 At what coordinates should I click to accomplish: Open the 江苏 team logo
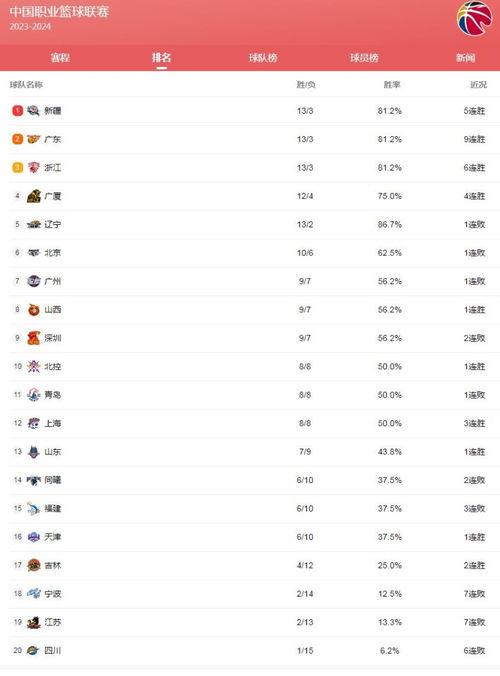point(34,622)
